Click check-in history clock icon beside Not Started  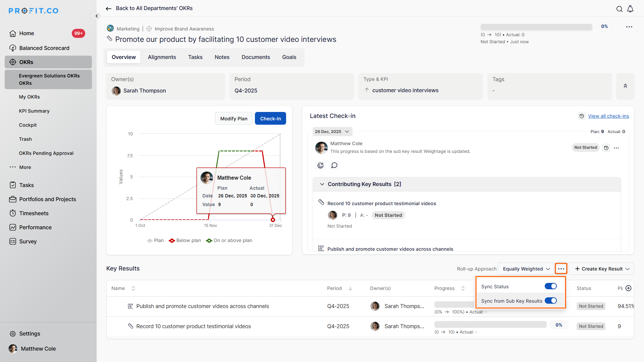(606, 148)
